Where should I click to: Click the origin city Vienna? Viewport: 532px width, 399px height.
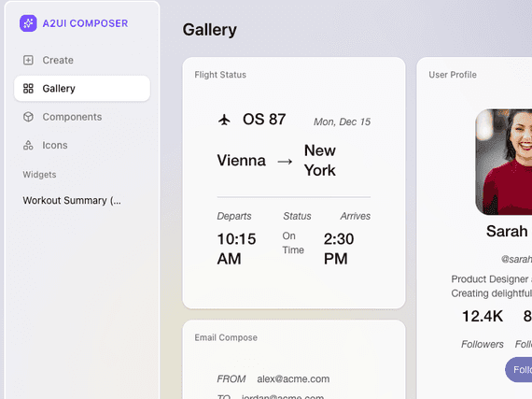coord(241,161)
